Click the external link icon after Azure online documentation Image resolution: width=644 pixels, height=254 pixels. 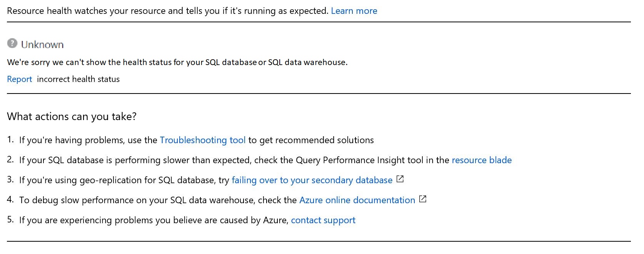(x=423, y=199)
